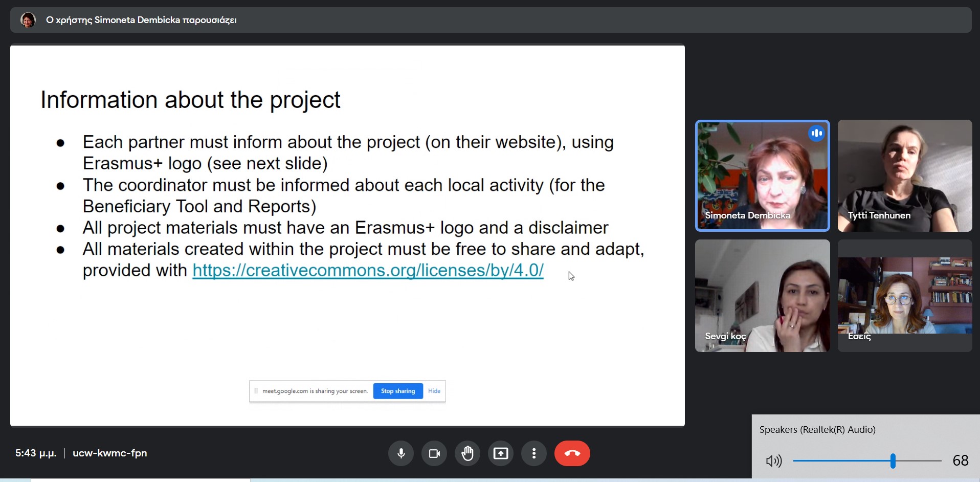Open the creativecommons.org license link
Screen dimensions: 980x482
(x=368, y=270)
